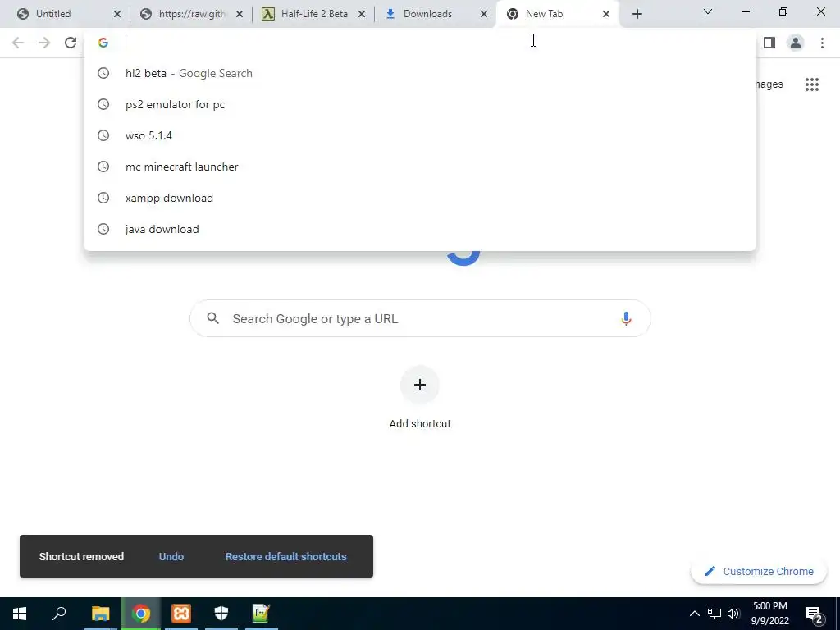Screen dimensions: 840x630
Task: Open the notepad-style app on the taskbar
Action: click(261, 614)
